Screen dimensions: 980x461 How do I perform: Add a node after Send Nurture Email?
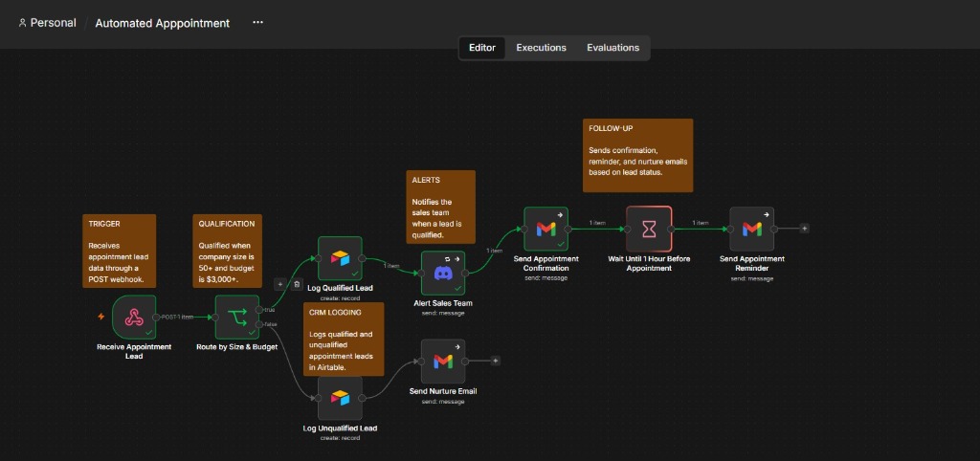coord(496,361)
